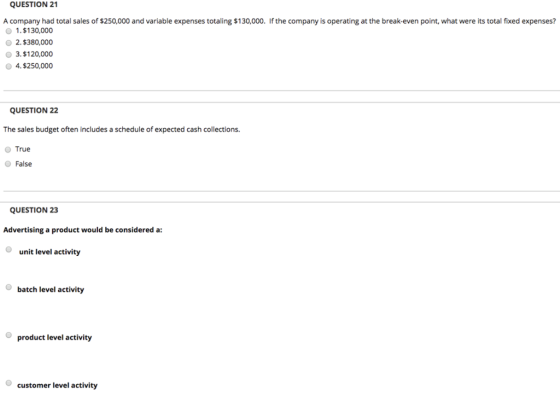Choose unit level activity radio button

[9, 249]
